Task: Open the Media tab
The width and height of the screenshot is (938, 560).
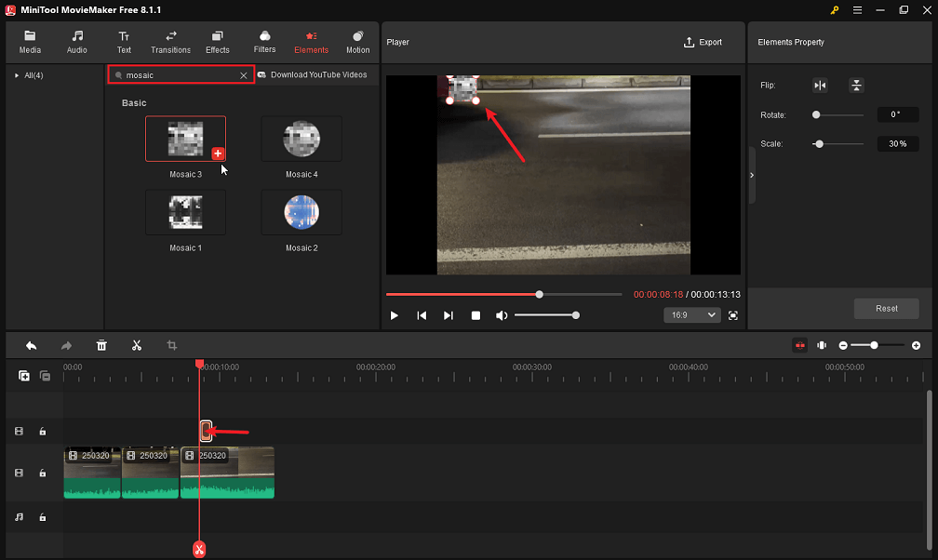Action: pos(30,43)
